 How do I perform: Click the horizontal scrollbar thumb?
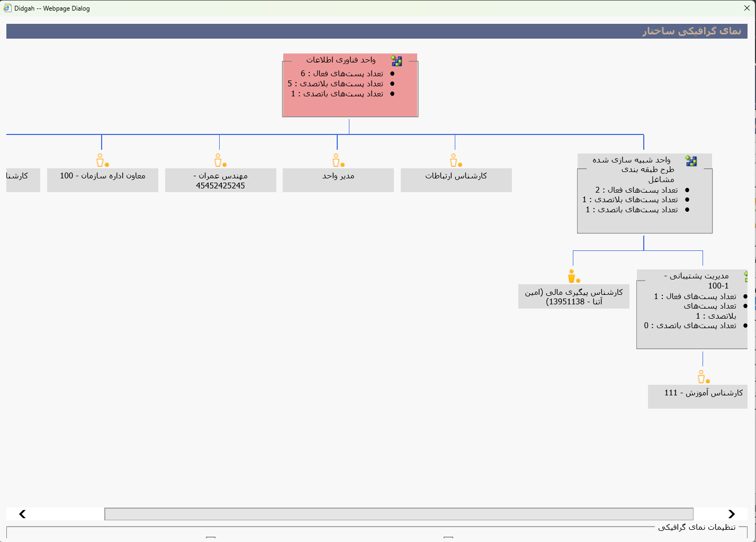tap(399, 514)
